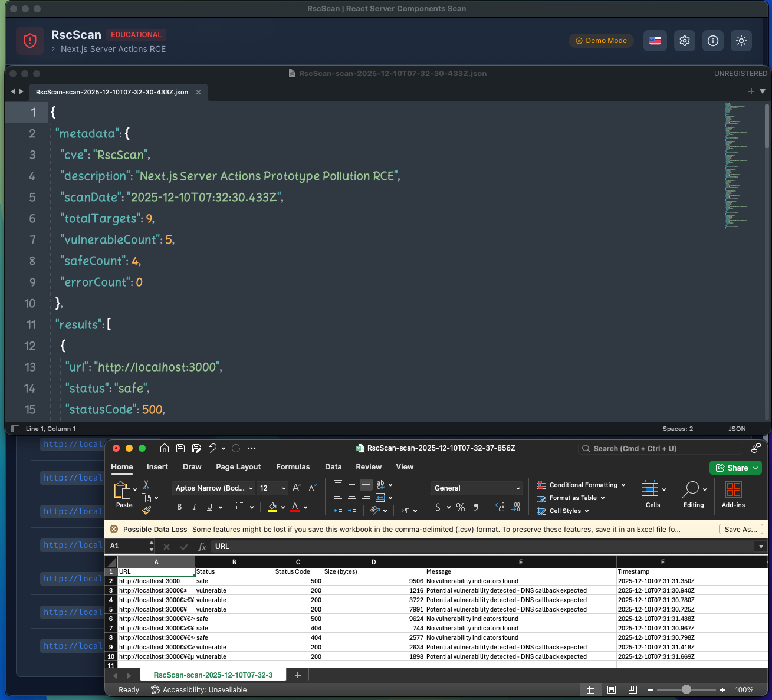Open the RscScan info button
This screenshot has width=772, height=700.
(x=713, y=41)
